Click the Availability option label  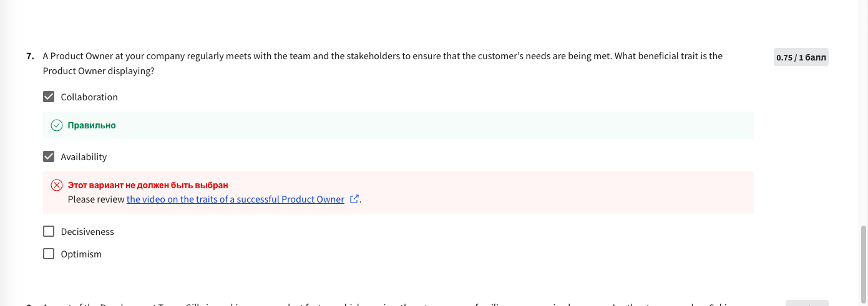(x=84, y=157)
